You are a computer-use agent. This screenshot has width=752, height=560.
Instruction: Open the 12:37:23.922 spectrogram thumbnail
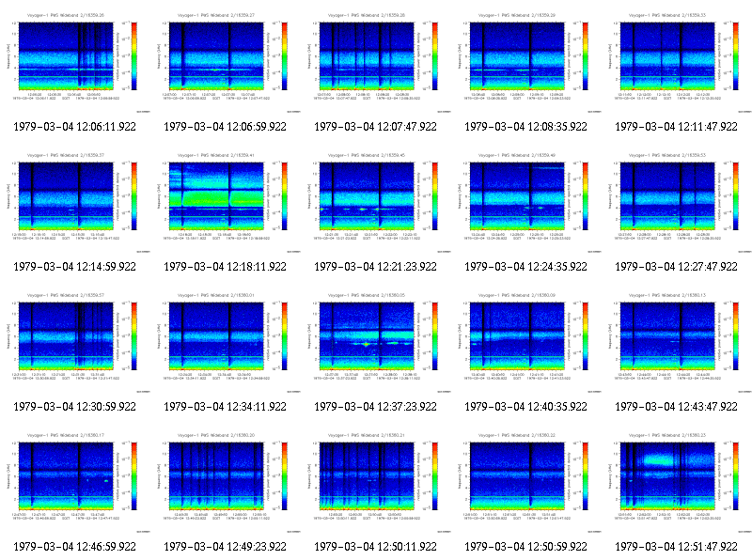pos(376,343)
